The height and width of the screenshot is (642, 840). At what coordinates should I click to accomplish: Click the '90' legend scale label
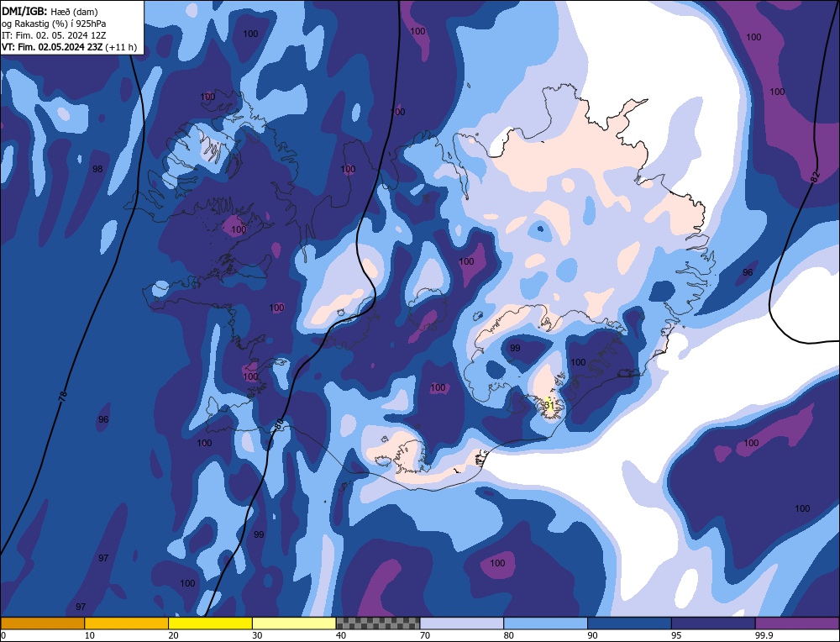click(x=592, y=635)
